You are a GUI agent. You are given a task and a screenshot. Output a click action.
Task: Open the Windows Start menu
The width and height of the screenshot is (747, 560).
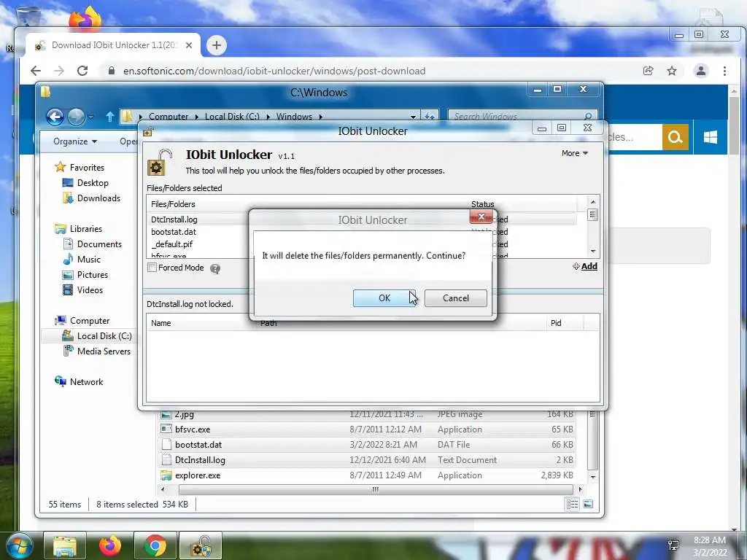click(19, 545)
